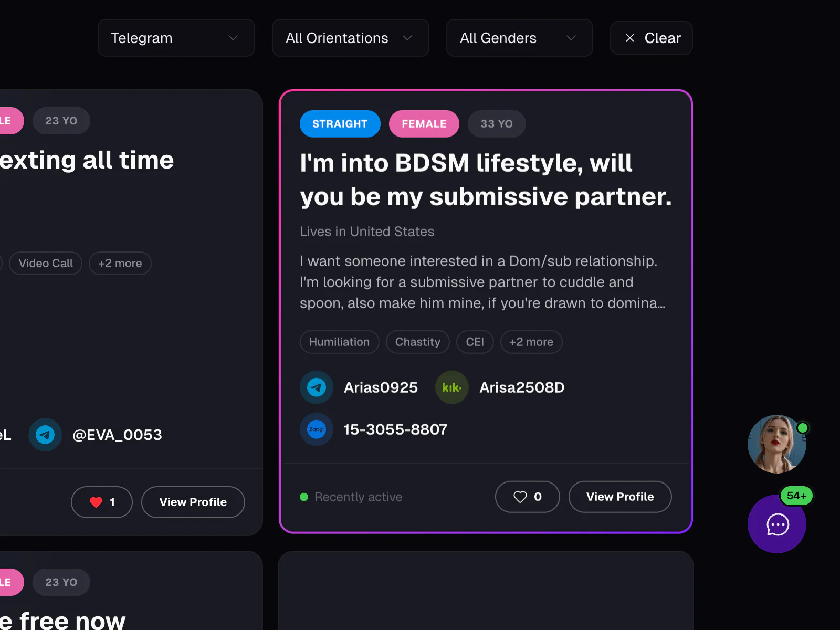Open the All Genders filter dropdown
The image size is (840, 630).
tap(519, 38)
